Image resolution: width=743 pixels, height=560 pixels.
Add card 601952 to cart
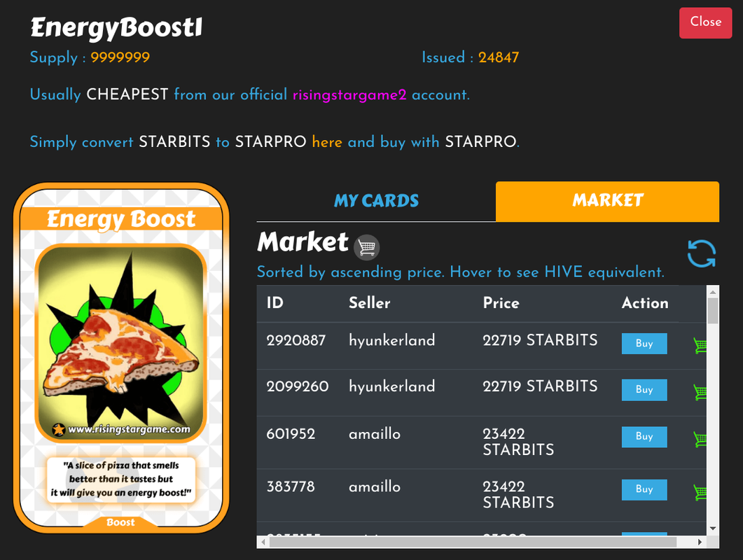[700, 438]
